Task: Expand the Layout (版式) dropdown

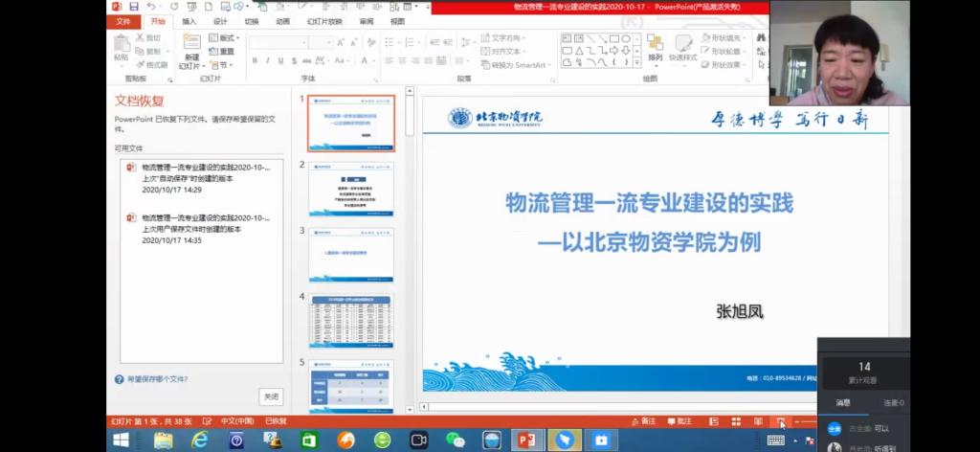Action: [222, 38]
